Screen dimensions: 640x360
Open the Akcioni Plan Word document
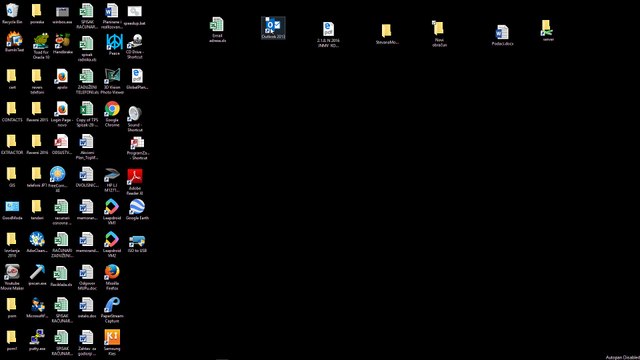tap(87, 147)
